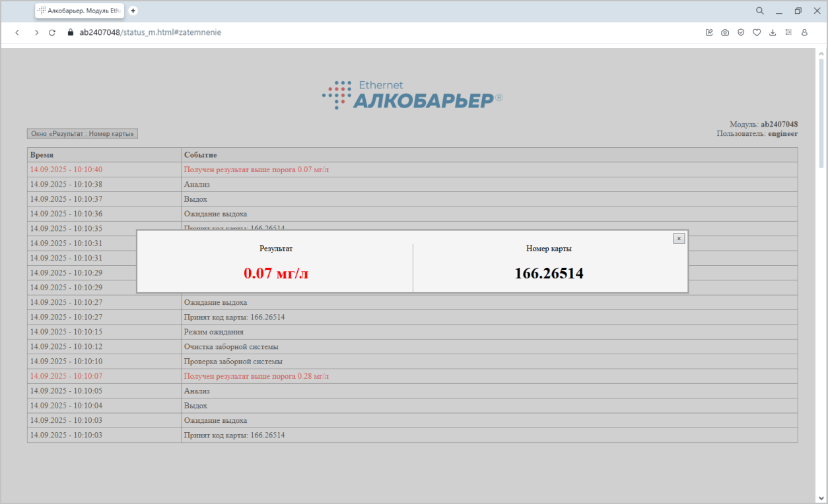Click the Анализ event at 10:10:05

coord(197,391)
